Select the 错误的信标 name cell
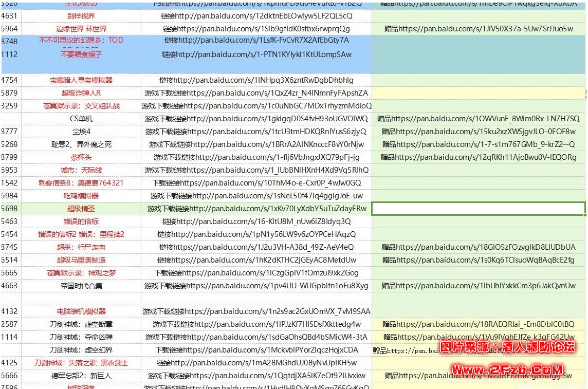Screen dimensions: 588x389 pos(81,221)
